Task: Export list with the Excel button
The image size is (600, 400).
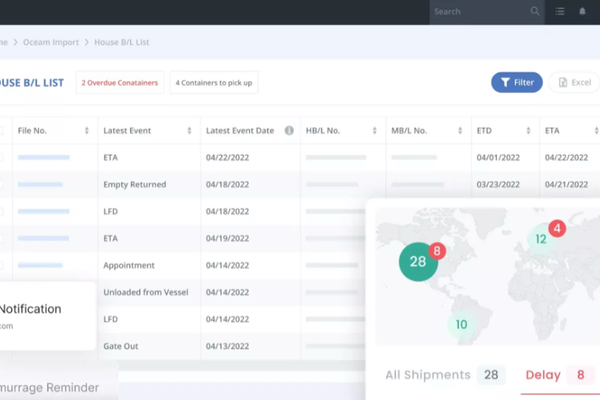Action: click(x=575, y=82)
